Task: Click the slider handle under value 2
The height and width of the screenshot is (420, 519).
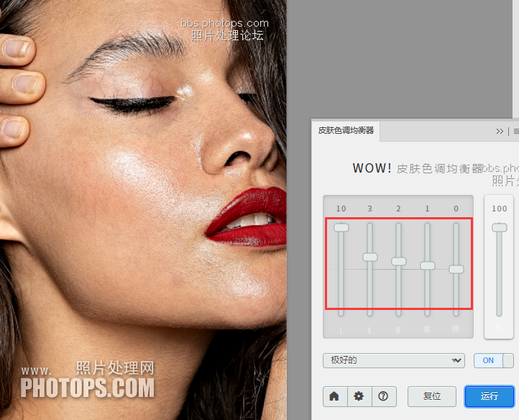Action: tap(399, 261)
